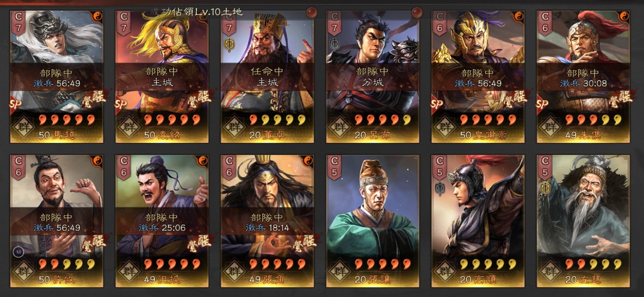Click the 任命中 主城 status on 董卓

pos(267,77)
